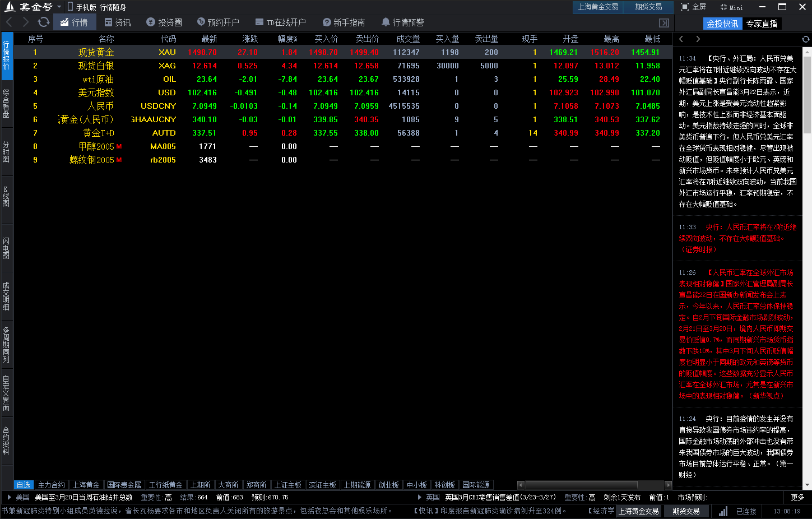Open the 新手指南 beginner guide
The width and height of the screenshot is (812, 519).
(x=344, y=22)
